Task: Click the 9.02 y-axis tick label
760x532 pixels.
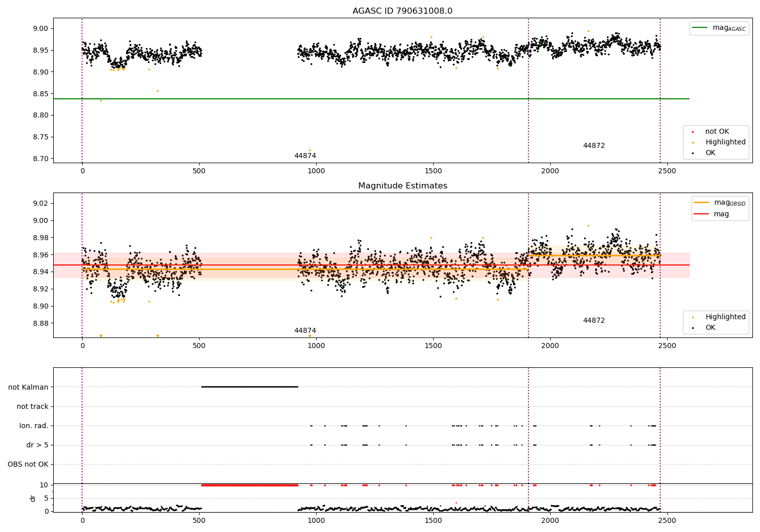Action: click(x=40, y=204)
